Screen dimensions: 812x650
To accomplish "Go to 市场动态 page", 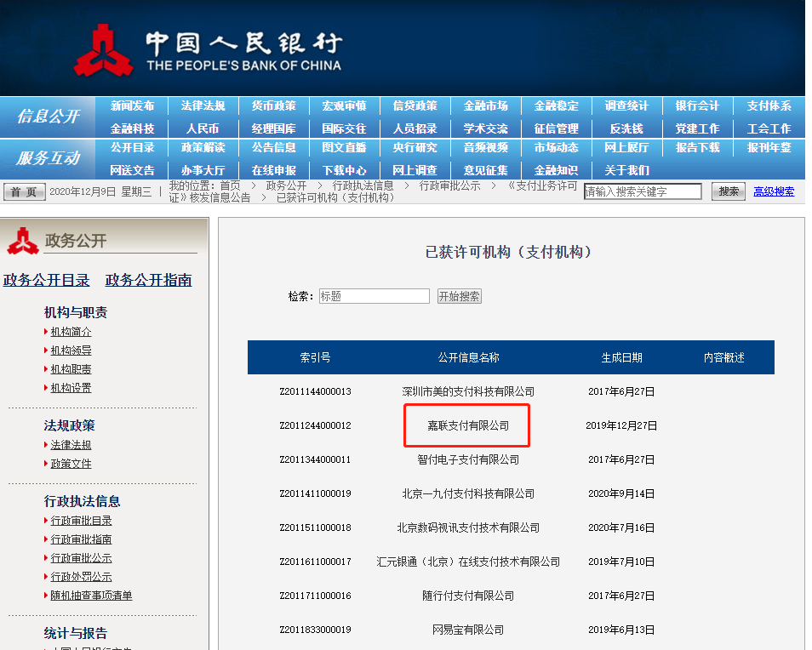I will point(556,147).
